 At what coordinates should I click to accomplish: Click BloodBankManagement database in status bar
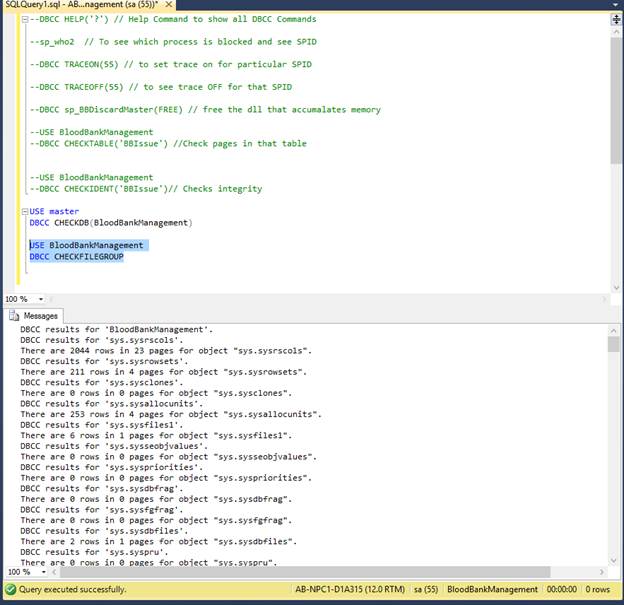click(492, 589)
